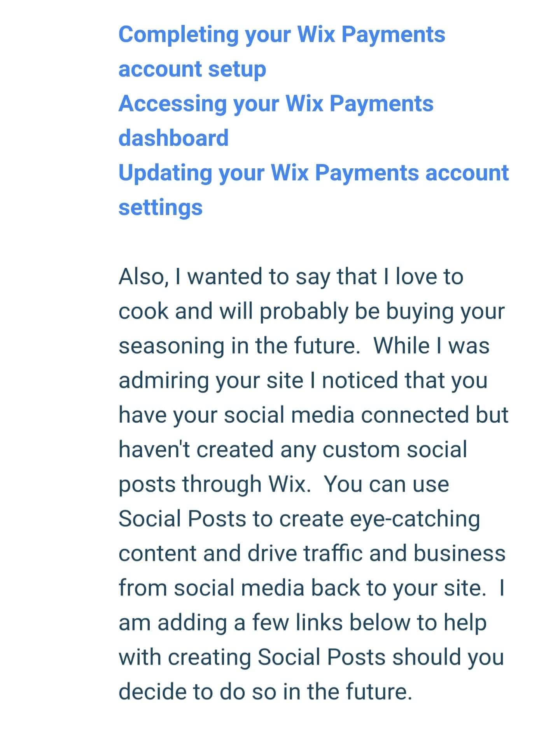Click the text "with creating Social Posts"
Screen dimensions: 560x740
click(251, 657)
